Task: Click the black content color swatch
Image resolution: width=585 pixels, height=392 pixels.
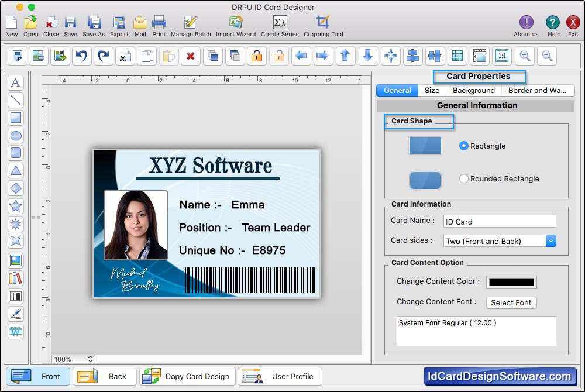Action: coord(511,283)
